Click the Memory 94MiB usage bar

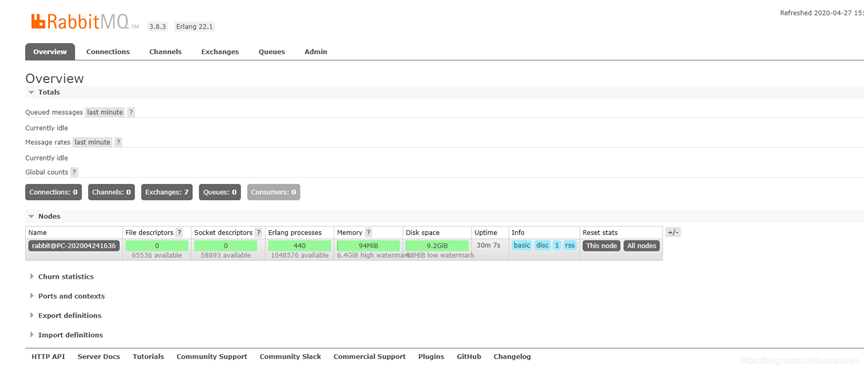point(368,246)
